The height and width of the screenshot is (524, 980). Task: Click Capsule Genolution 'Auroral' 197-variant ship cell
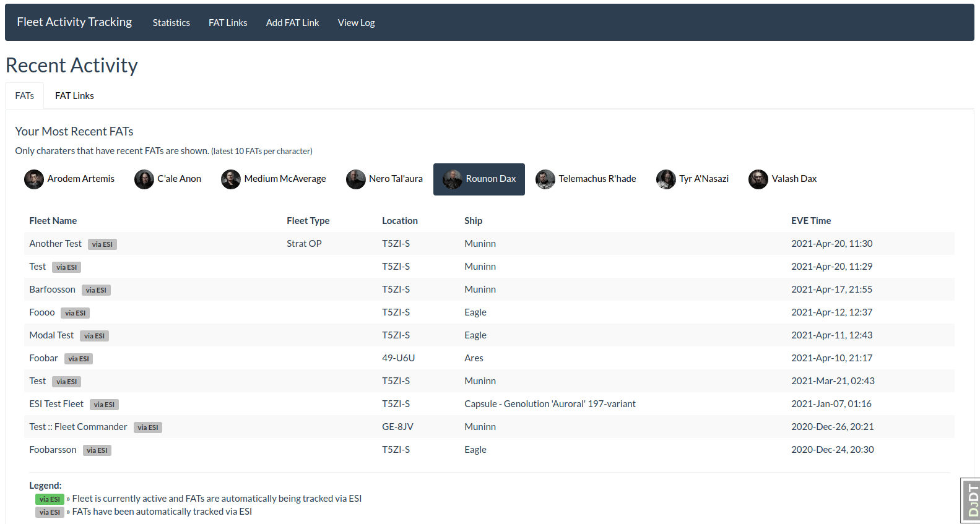tap(550, 404)
